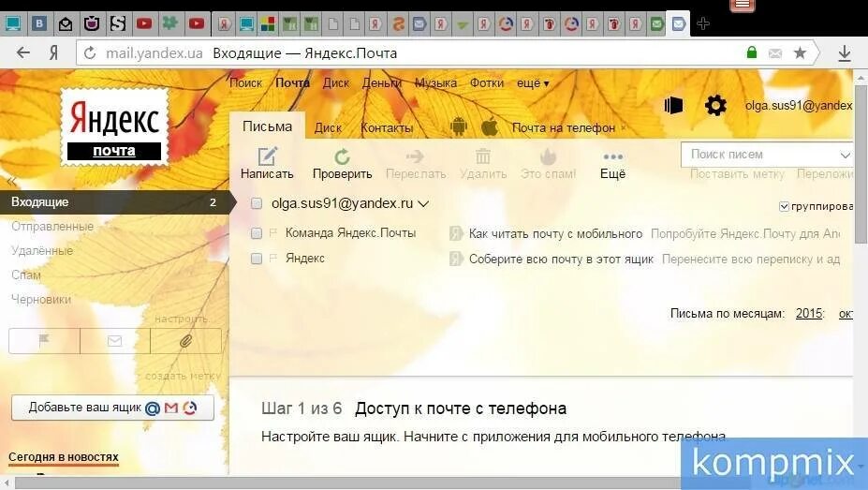Click the создать метку link
The height and width of the screenshot is (490, 868).
(x=183, y=376)
